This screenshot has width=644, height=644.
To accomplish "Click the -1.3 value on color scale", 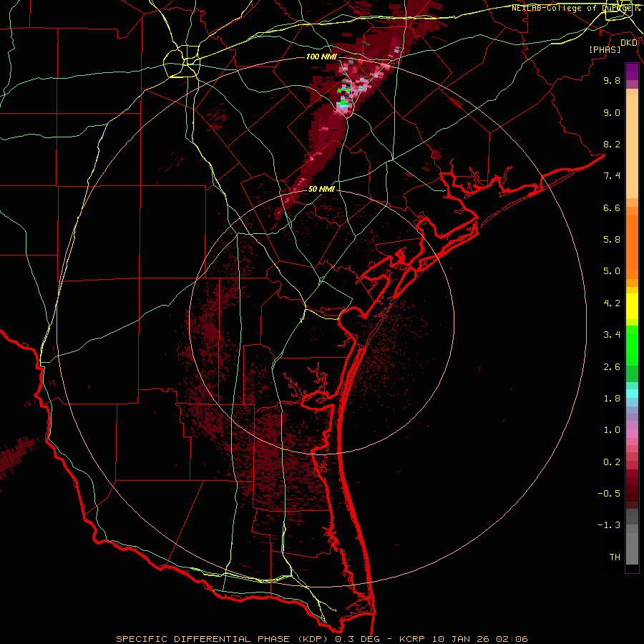I will (609, 525).
